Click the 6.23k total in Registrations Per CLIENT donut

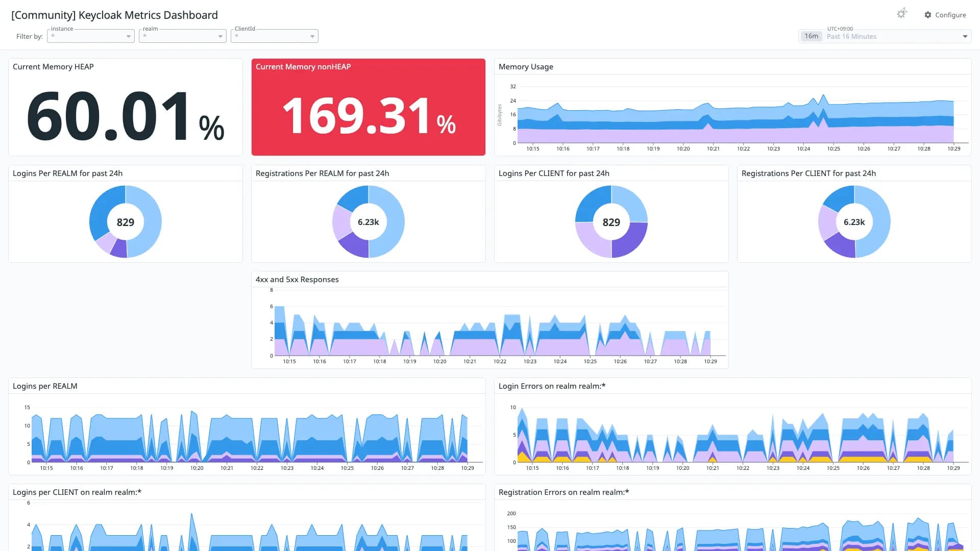click(x=854, y=222)
